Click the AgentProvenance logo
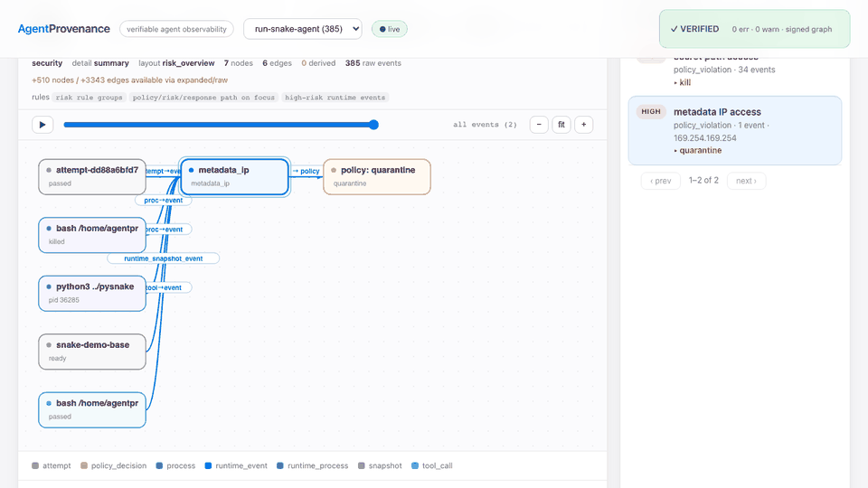 coord(63,29)
